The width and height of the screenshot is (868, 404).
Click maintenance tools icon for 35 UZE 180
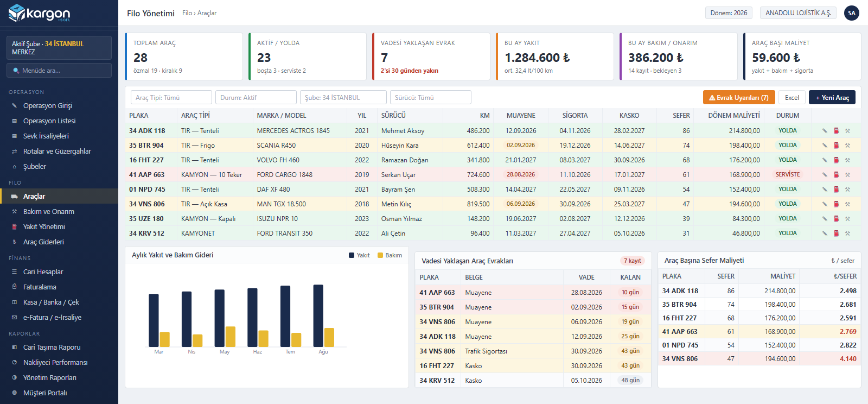coord(847,219)
